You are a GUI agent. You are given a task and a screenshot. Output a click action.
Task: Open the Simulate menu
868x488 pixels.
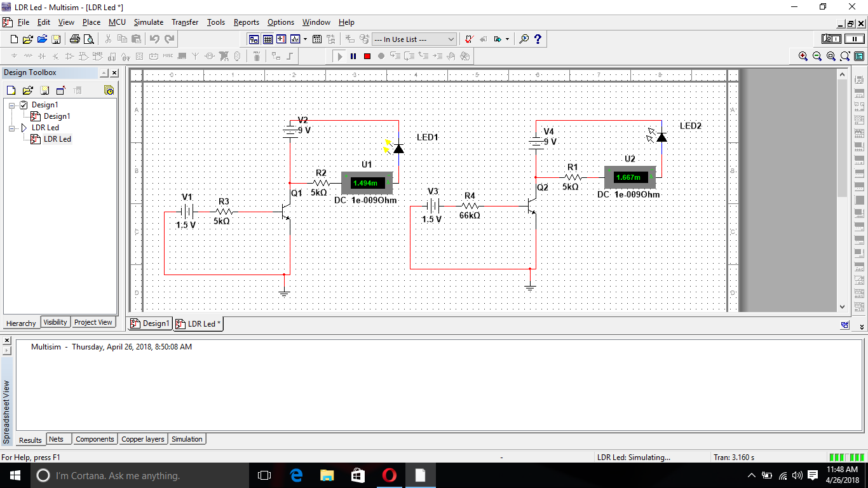(x=149, y=22)
